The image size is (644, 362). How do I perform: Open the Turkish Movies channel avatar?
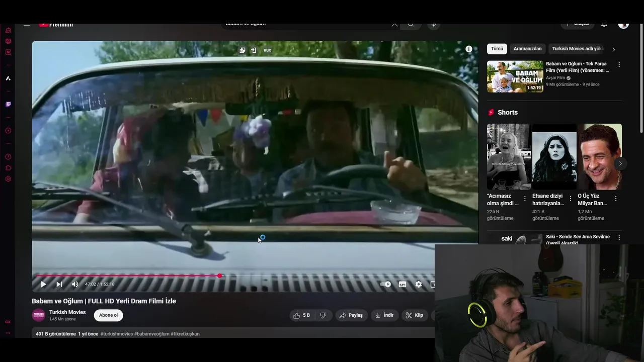[x=38, y=315]
